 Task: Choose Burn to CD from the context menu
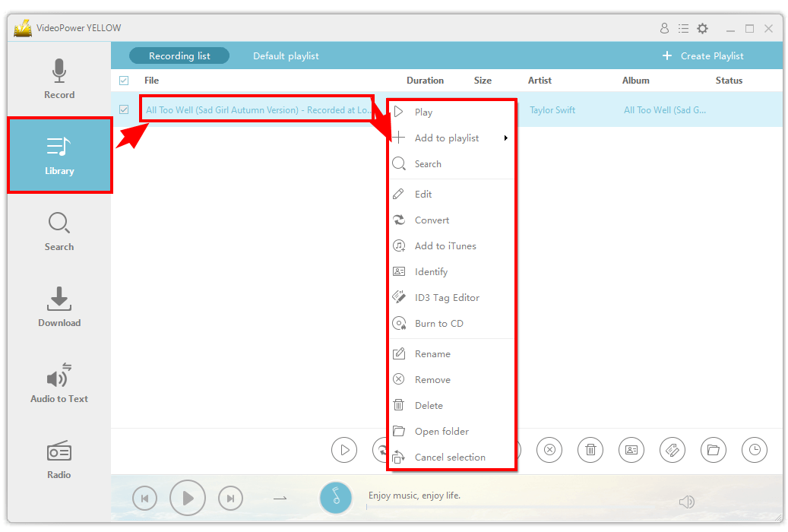click(x=452, y=323)
